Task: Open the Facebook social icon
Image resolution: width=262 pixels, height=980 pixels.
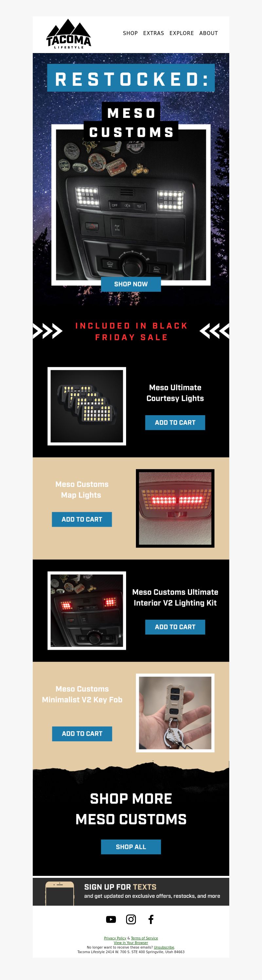Action: pos(151,919)
